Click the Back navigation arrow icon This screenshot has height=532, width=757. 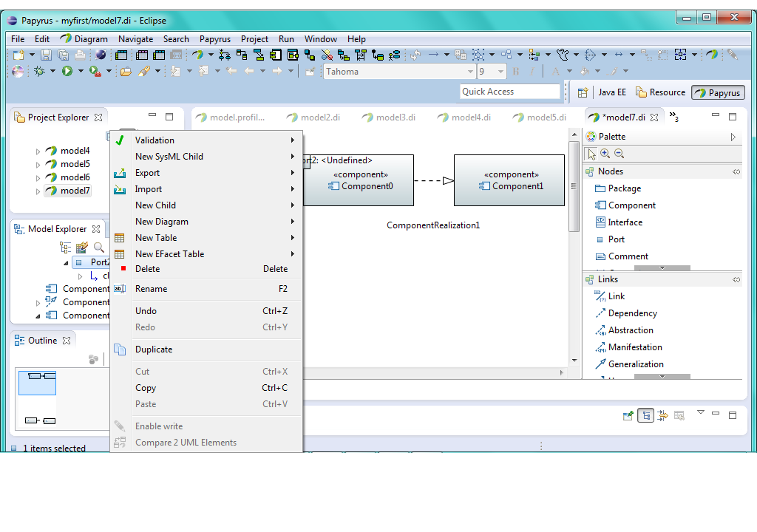249,72
